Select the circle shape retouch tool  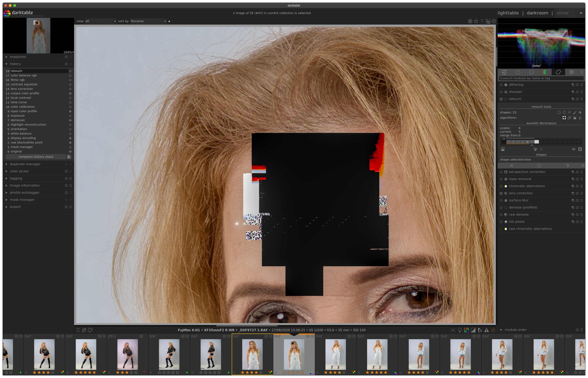click(559, 112)
